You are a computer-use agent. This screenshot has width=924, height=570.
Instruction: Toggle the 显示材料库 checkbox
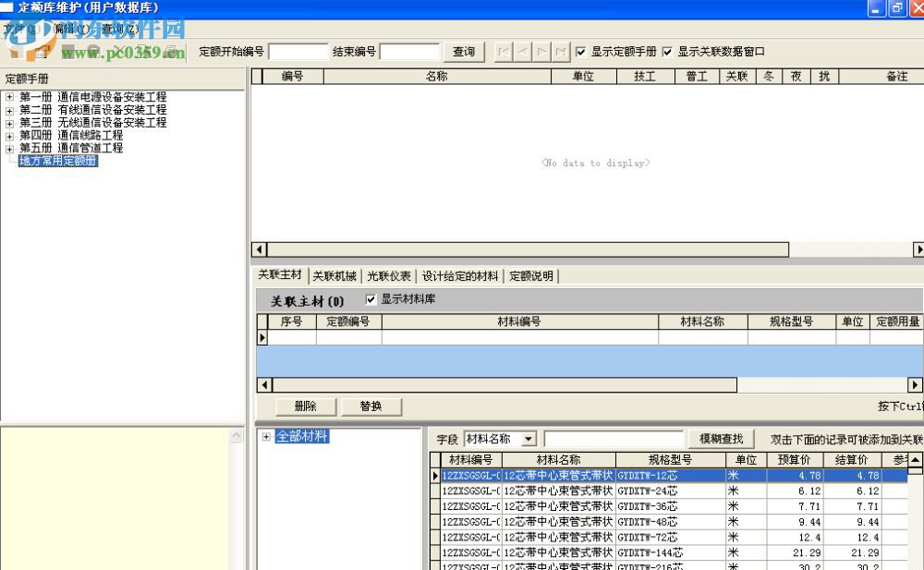click(371, 297)
